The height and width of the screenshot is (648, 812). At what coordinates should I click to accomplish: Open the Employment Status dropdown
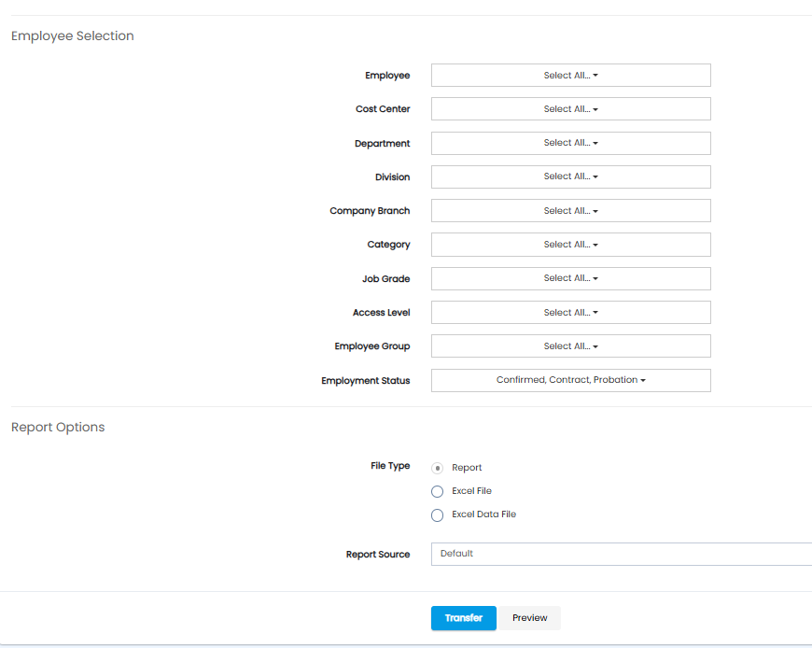click(x=570, y=380)
